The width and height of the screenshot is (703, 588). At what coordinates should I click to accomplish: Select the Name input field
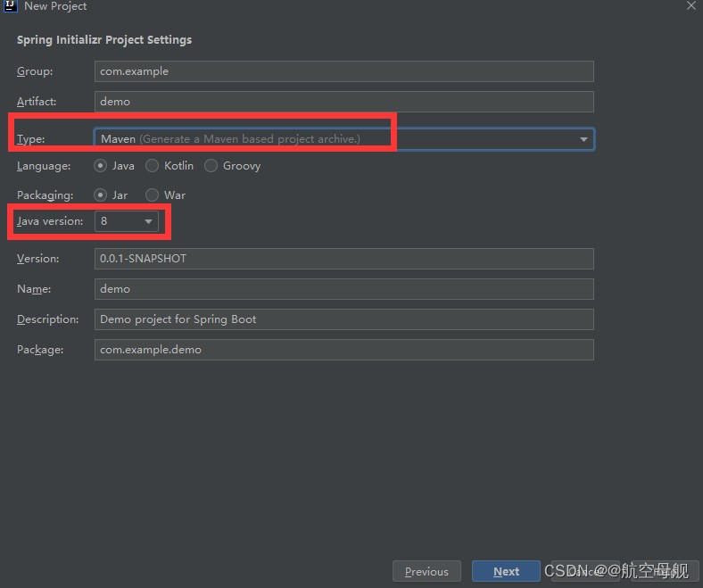pos(343,289)
